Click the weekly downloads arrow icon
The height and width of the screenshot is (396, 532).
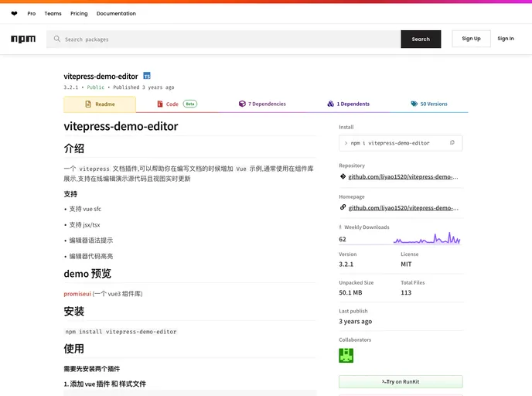340,227
